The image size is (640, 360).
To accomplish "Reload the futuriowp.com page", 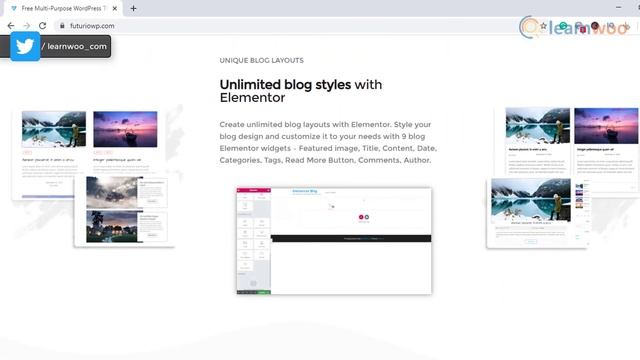I will point(42,25).
